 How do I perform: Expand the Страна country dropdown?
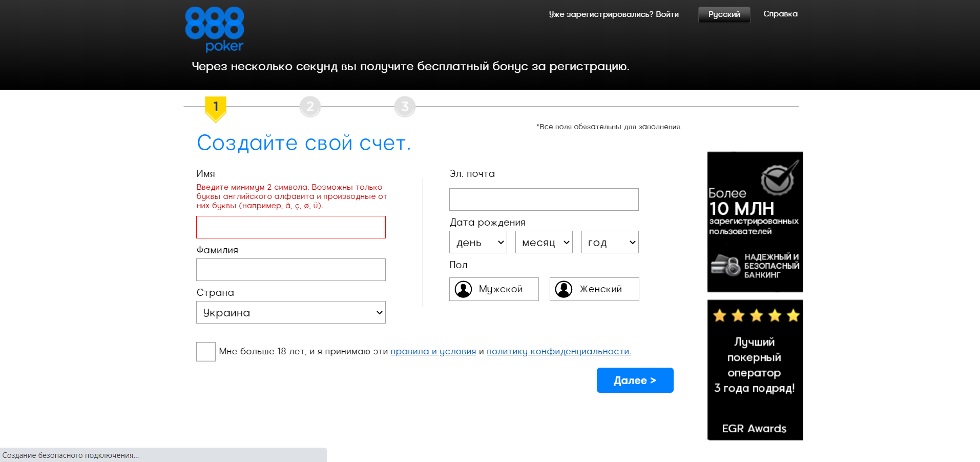tap(291, 312)
